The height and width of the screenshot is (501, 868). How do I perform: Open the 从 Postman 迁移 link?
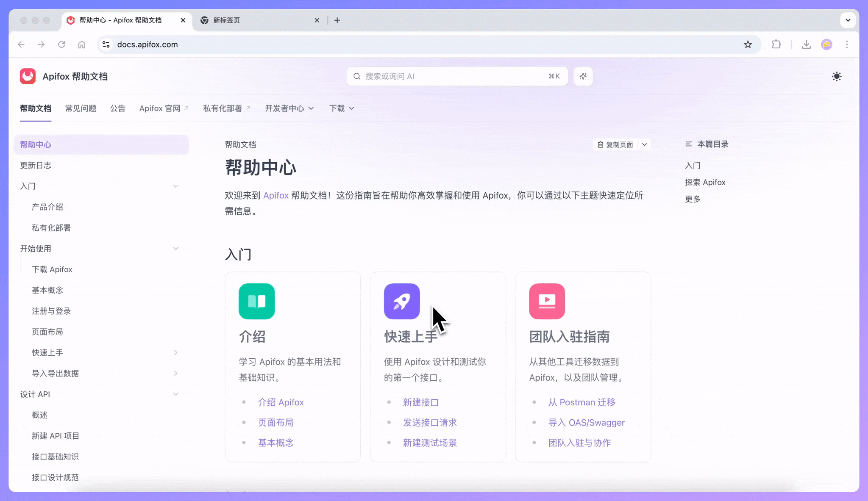581,402
